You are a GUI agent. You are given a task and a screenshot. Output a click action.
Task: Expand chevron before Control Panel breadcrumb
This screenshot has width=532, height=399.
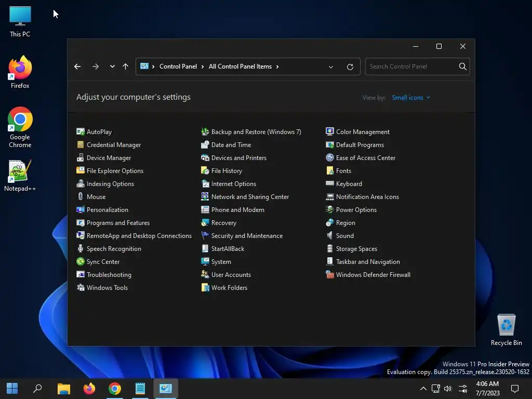(x=153, y=66)
